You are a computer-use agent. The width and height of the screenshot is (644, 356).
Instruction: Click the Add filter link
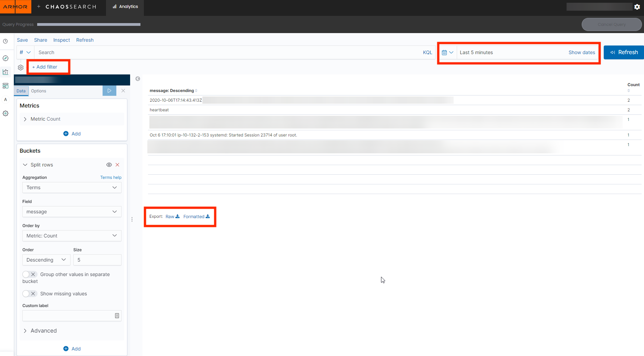45,67
